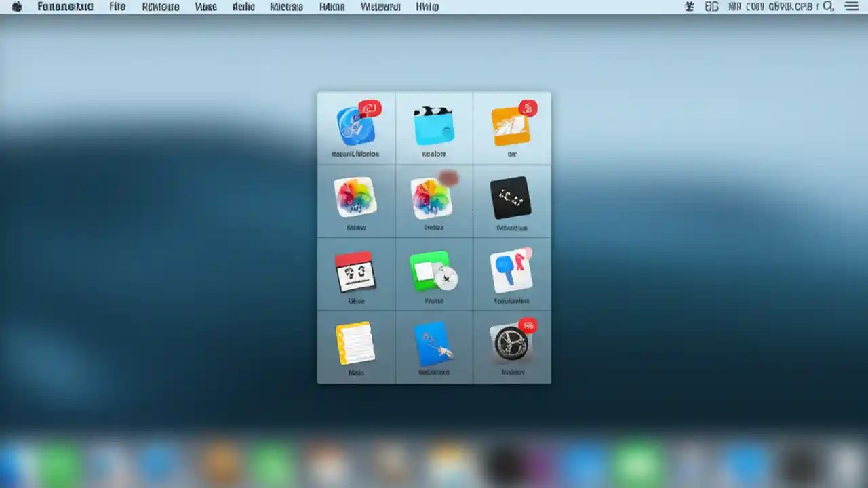Open the wheel app showing 55 notifications

tap(512, 344)
